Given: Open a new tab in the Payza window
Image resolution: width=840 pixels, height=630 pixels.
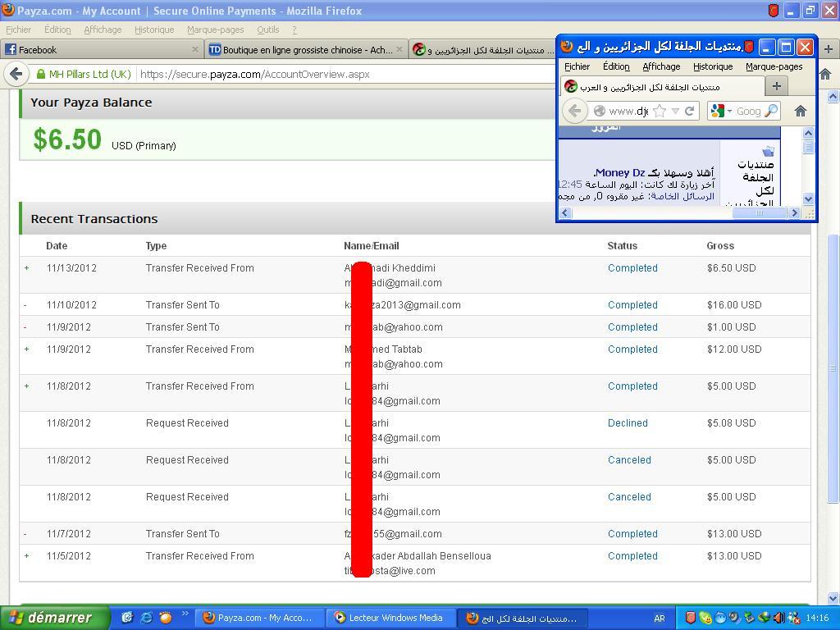Looking at the screenshot, I should 828,49.
